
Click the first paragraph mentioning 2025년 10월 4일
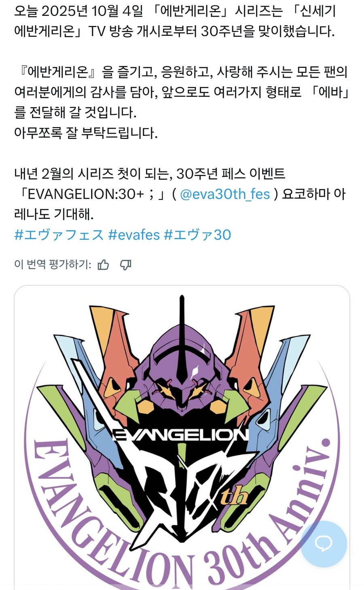pos(175,21)
